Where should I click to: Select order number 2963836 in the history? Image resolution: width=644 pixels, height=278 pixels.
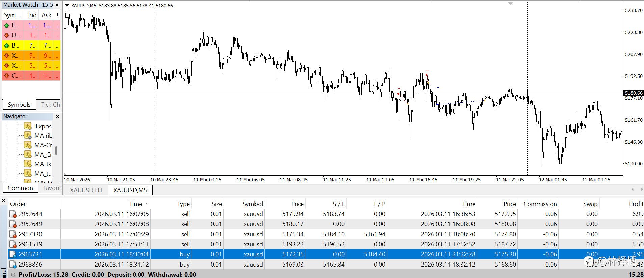pos(30,265)
